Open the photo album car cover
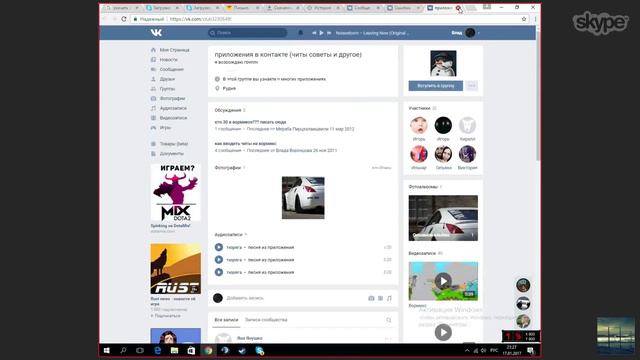 coord(443,218)
